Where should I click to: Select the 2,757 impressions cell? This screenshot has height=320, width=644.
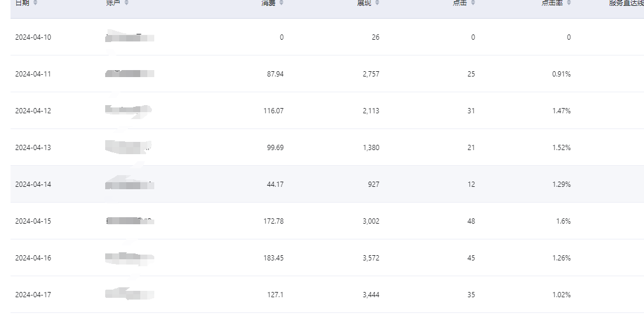point(371,74)
